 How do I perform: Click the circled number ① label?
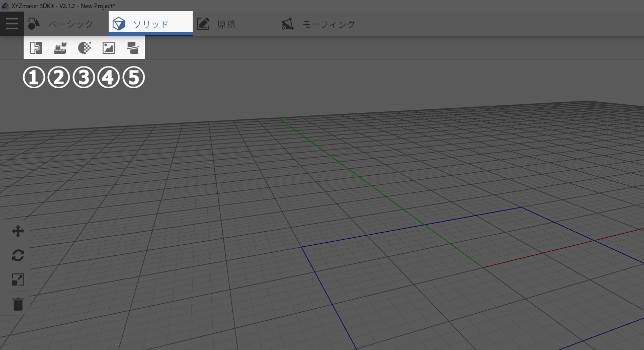pyautogui.click(x=34, y=78)
